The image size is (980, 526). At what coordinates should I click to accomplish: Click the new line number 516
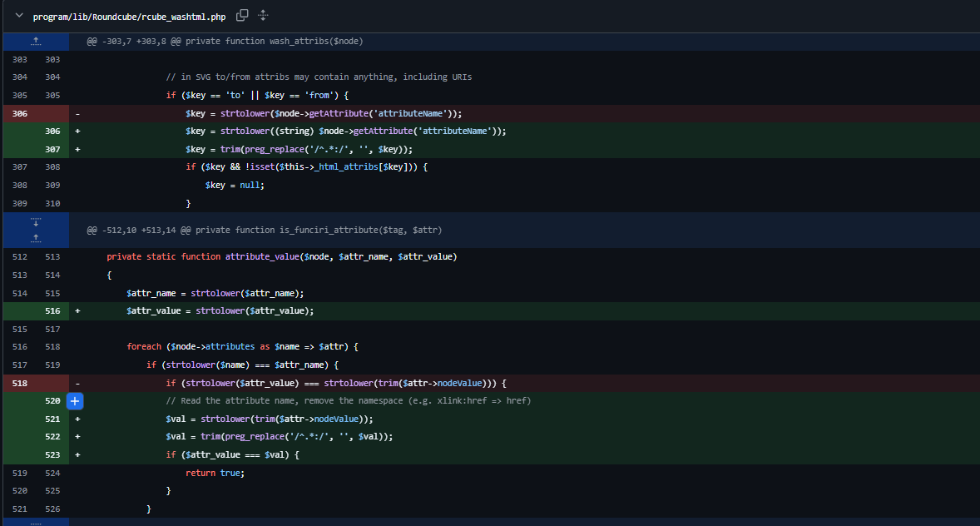(52, 310)
